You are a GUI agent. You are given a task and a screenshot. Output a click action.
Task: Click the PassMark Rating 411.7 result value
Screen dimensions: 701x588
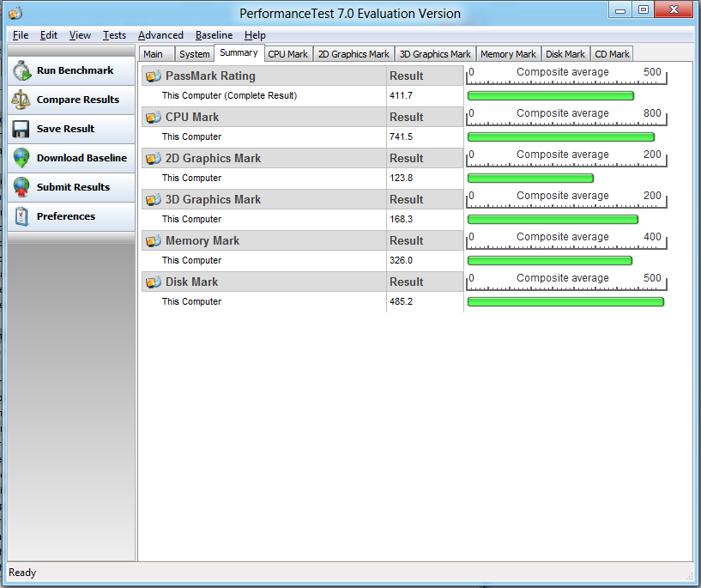[x=401, y=95]
